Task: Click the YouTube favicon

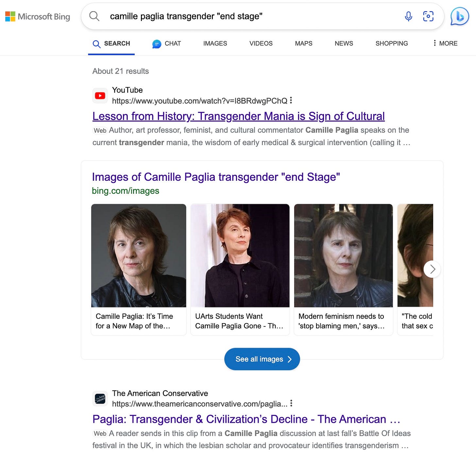Action: click(x=100, y=95)
